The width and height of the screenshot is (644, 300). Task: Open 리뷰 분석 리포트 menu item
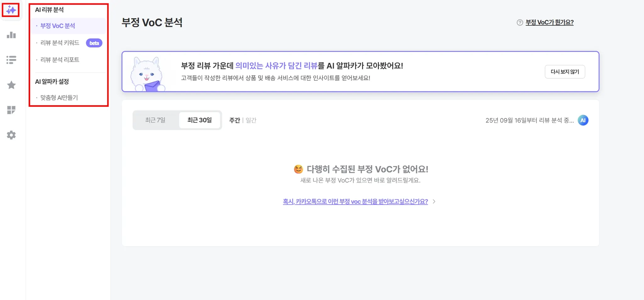tap(60, 60)
